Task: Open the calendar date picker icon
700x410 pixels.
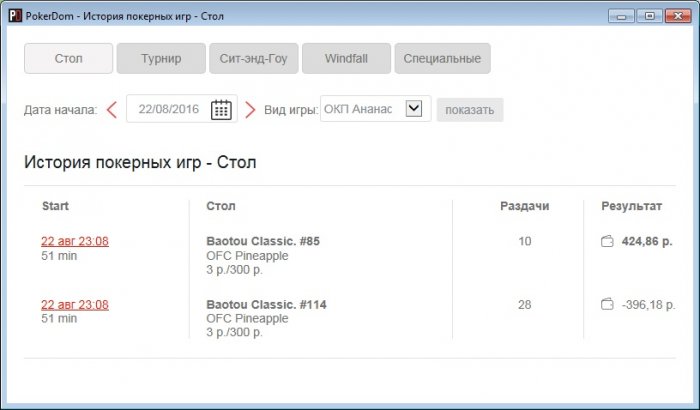Action: pos(221,109)
